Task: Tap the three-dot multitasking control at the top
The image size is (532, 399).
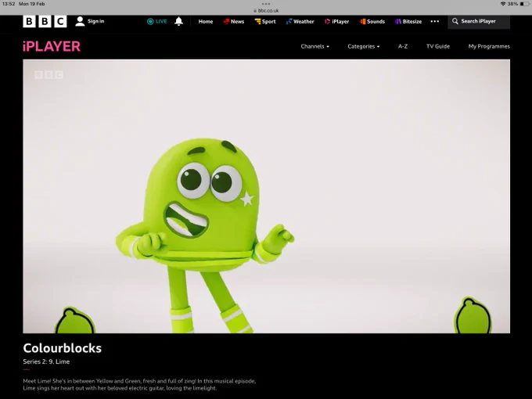Action: click(x=266, y=4)
